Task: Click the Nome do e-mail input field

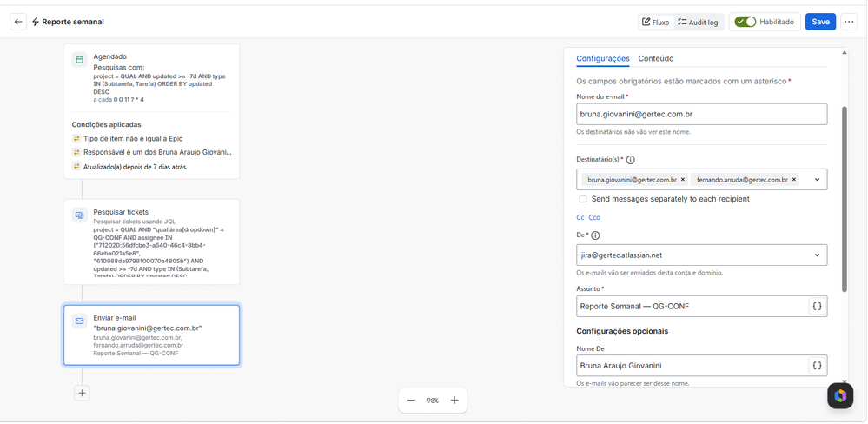Action: tap(701, 114)
